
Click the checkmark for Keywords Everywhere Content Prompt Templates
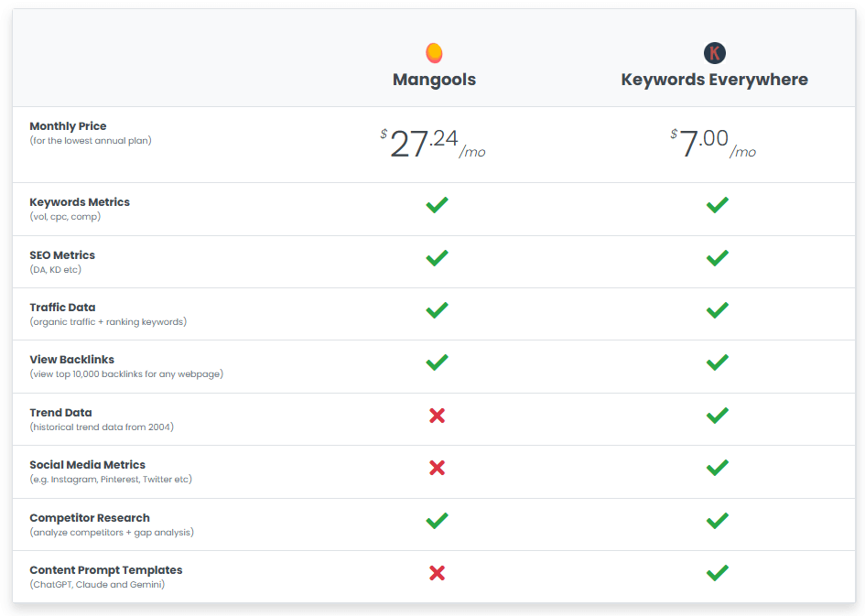click(x=718, y=572)
